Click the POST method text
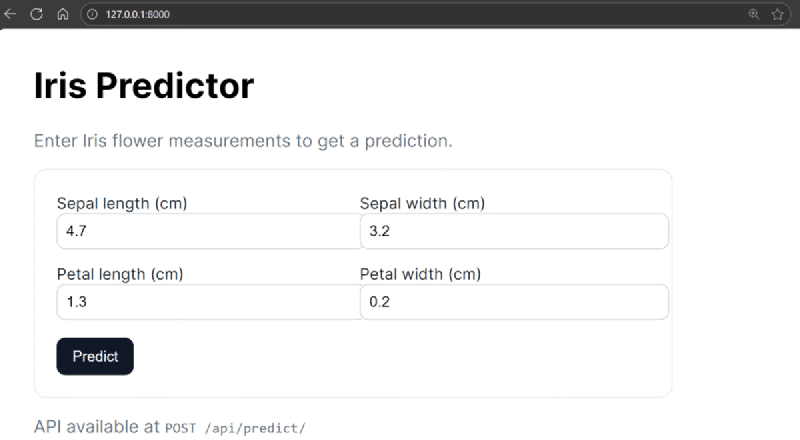This screenshot has height=440, width=800. click(180, 428)
